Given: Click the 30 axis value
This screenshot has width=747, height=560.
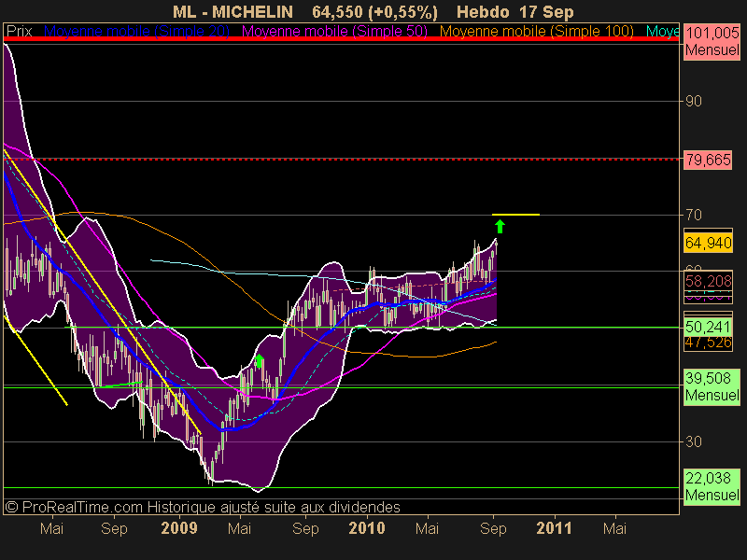Looking at the screenshot, I should pos(693,441).
